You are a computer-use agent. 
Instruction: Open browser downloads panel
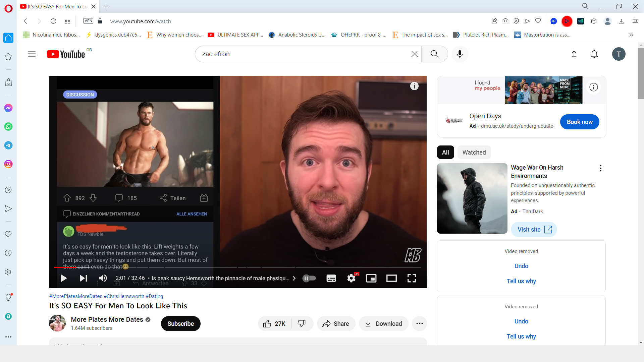(x=621, y=21)
